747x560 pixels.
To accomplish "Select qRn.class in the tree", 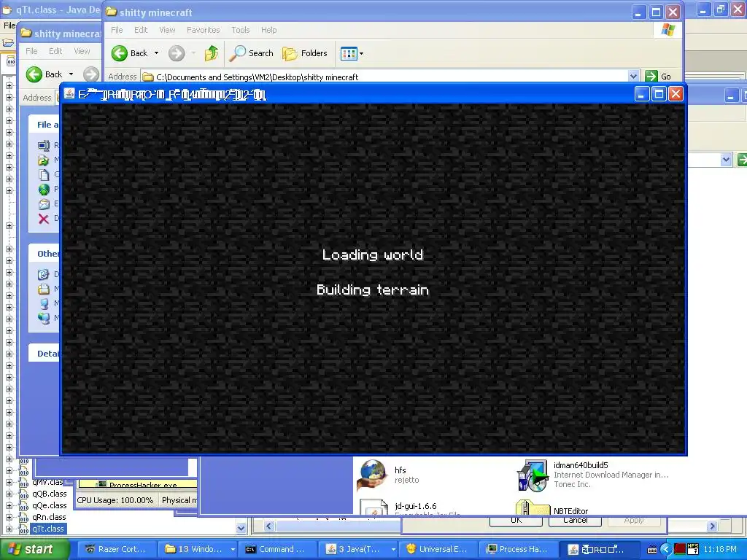I will (x=49, y=517).
